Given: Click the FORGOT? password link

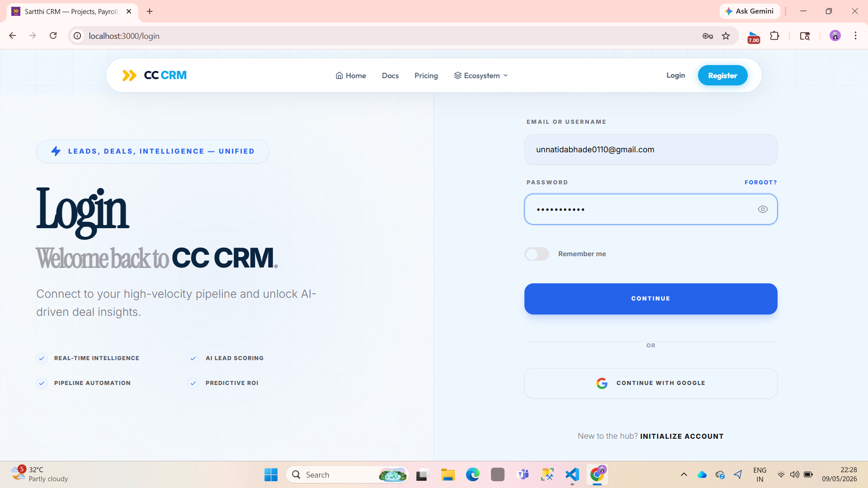Looking at the screenshot, I should pos(760,183).
